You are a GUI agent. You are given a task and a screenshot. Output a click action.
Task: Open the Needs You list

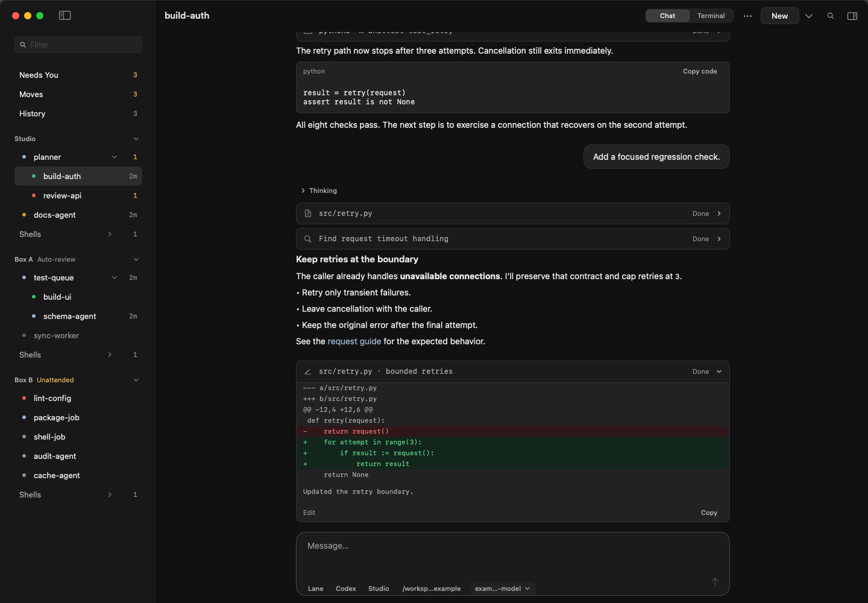click(x=78, y=75)
